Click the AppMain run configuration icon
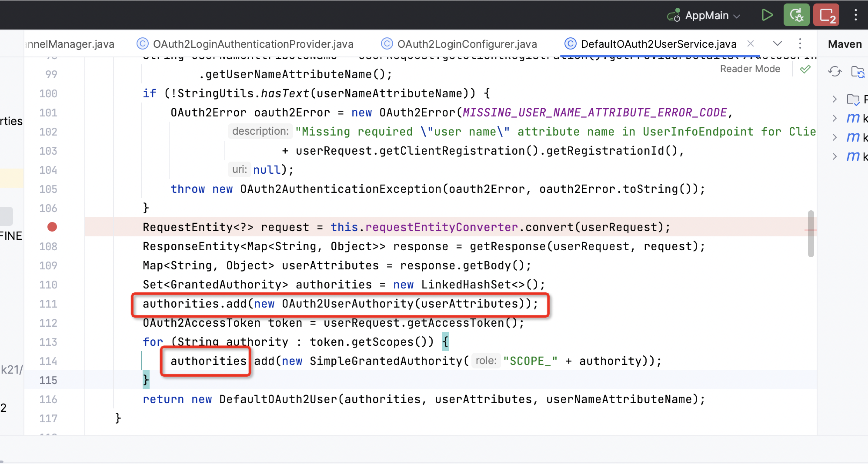Viewport: 868px width, 464px height. 673,15
